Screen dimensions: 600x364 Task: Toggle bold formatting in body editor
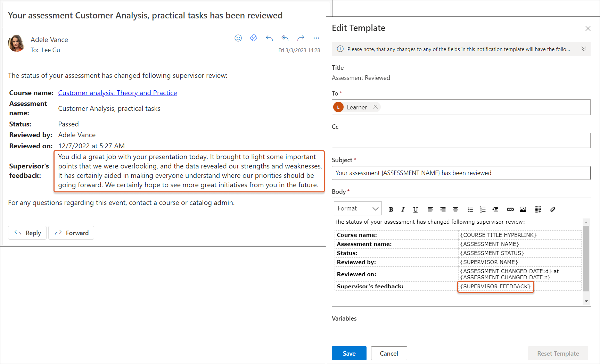[x=391, y=209]
